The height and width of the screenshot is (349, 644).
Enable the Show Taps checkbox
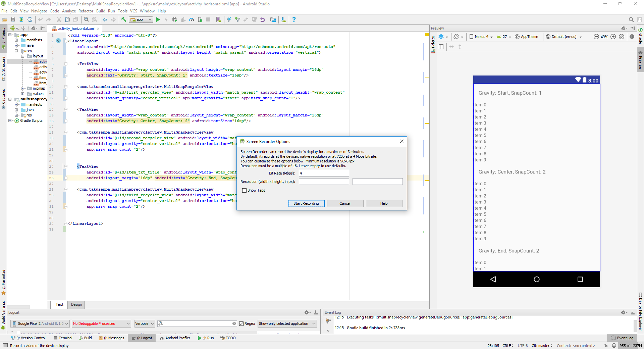(x=244, y=190)
